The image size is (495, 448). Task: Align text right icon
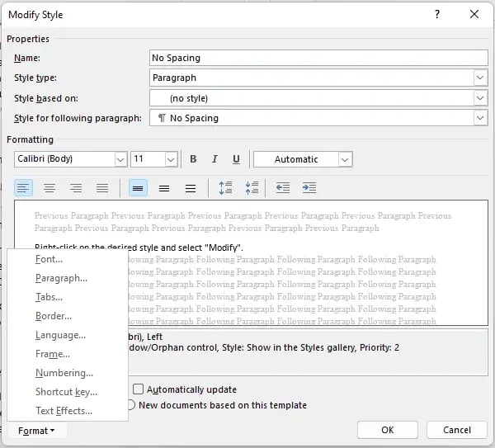pos(76,188)
